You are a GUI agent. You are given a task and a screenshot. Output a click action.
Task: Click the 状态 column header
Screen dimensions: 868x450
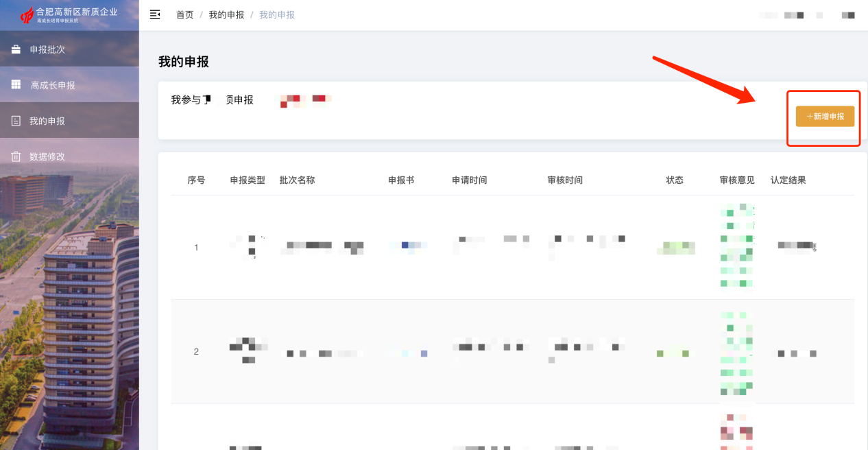click(675, 180)
